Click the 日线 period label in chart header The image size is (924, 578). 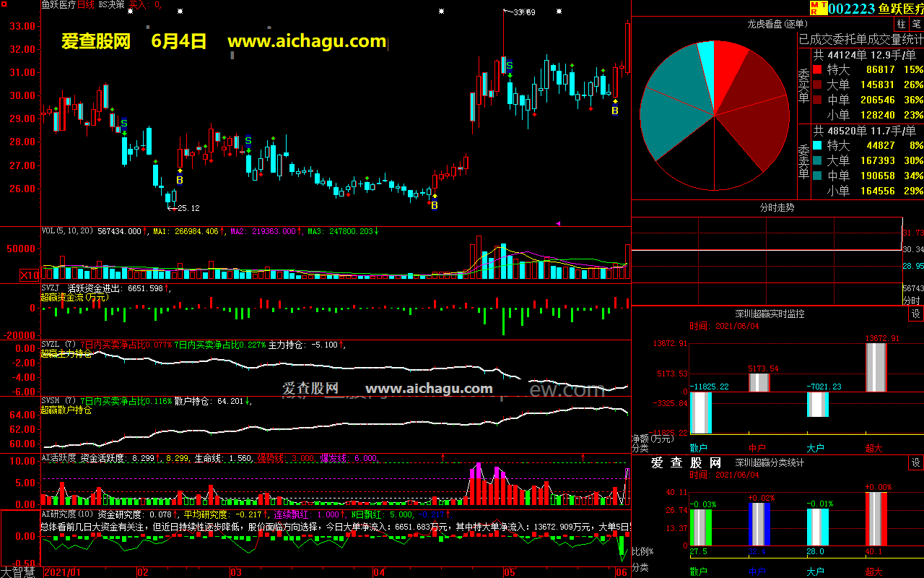[x=85, y=4]
